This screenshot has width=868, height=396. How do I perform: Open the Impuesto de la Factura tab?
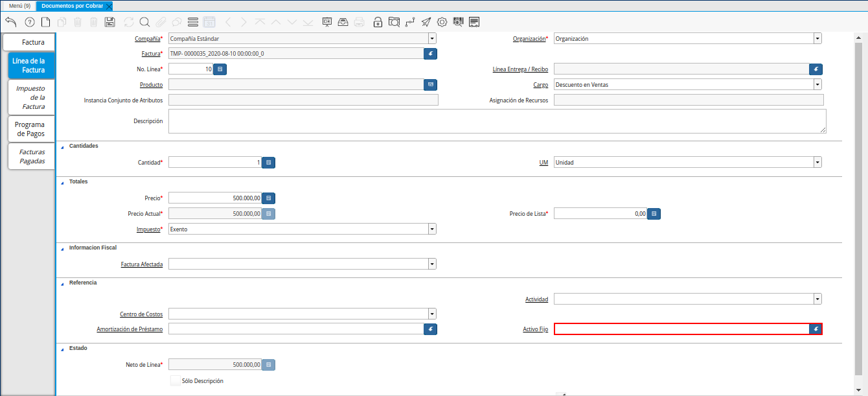30,97
